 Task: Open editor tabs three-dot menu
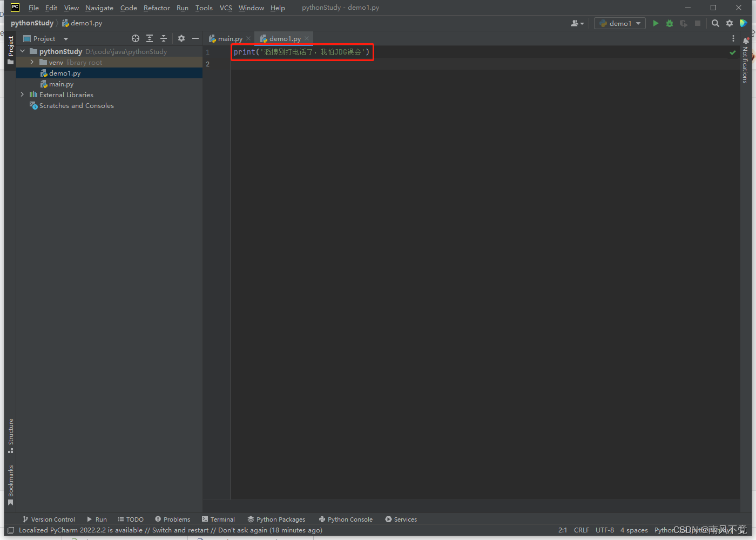[x=733, y=38]
